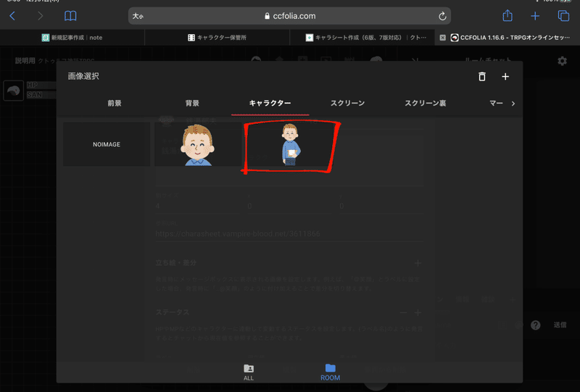
Task: Add a new Safari tab
Action: 535,16
